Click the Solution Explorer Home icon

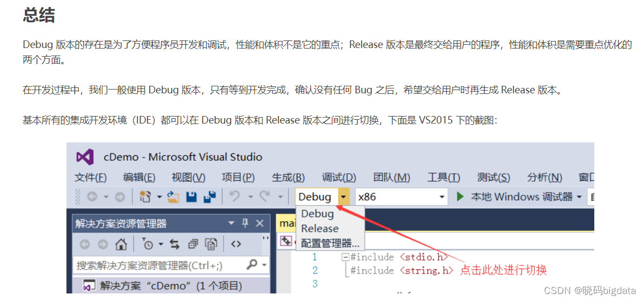121,244
